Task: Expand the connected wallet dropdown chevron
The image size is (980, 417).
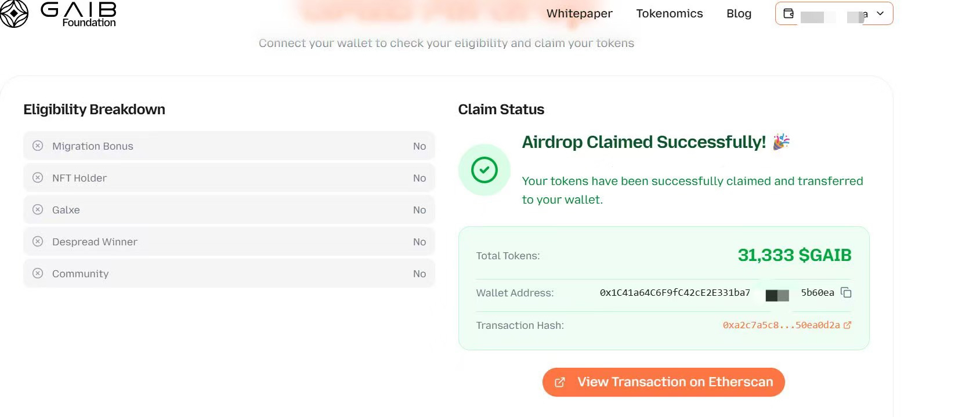Action: [880, 13]
